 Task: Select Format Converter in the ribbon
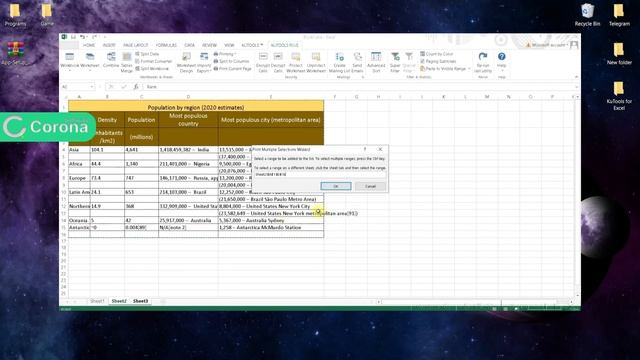(154, 61)
